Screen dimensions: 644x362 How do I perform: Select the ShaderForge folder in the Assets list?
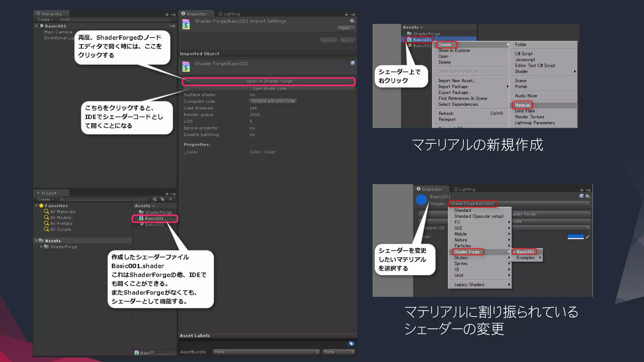155,212
